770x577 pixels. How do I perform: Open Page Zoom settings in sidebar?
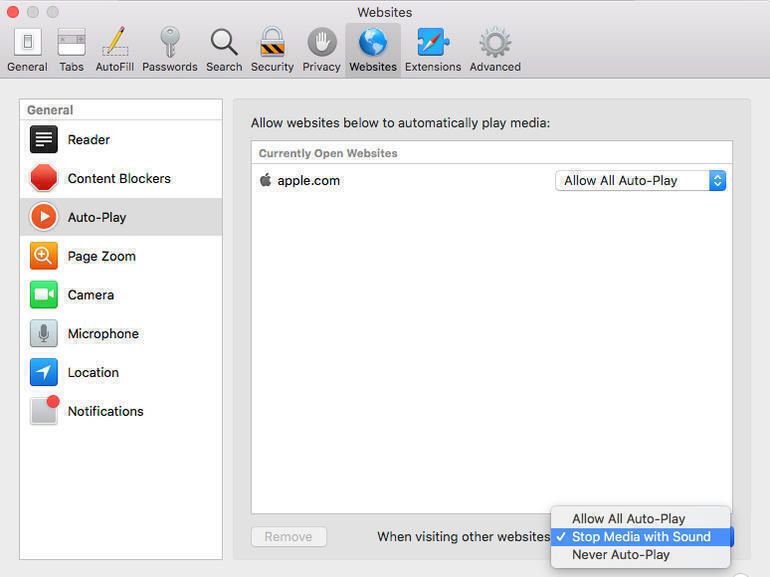coord(101,256)
